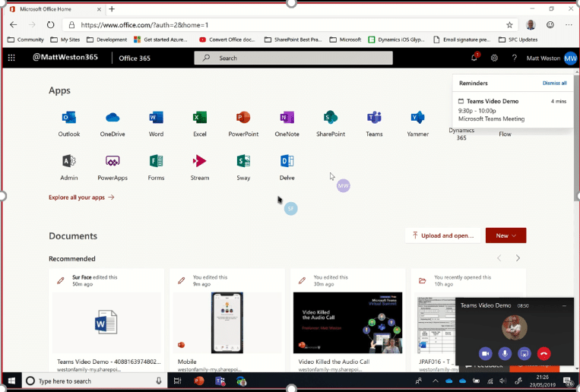Image resolution: width=580 pixels, height=392 pixels.
Task: Switch to Teams on the taskbar
Action: pyautogui.click(x=220, y=381)
